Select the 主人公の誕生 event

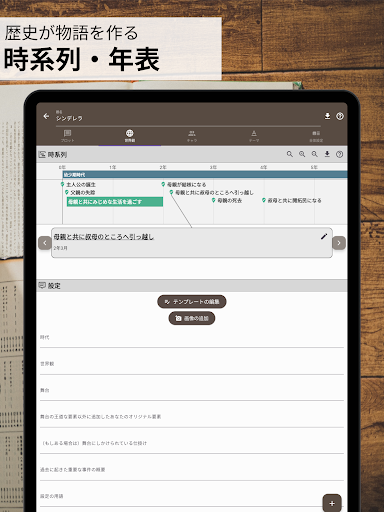78,184
